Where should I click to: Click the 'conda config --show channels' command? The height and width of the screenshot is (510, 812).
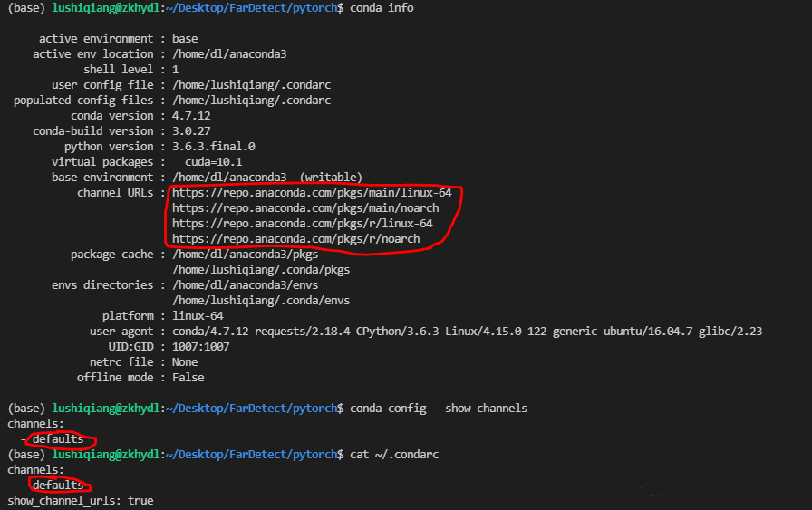pyautogui.click(x=439, y=409)
